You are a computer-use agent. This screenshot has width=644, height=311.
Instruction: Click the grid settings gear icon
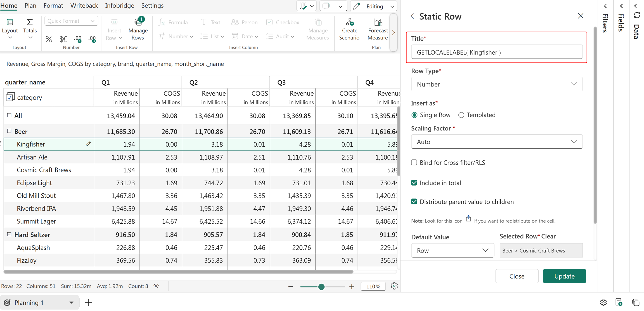[394, 286]
